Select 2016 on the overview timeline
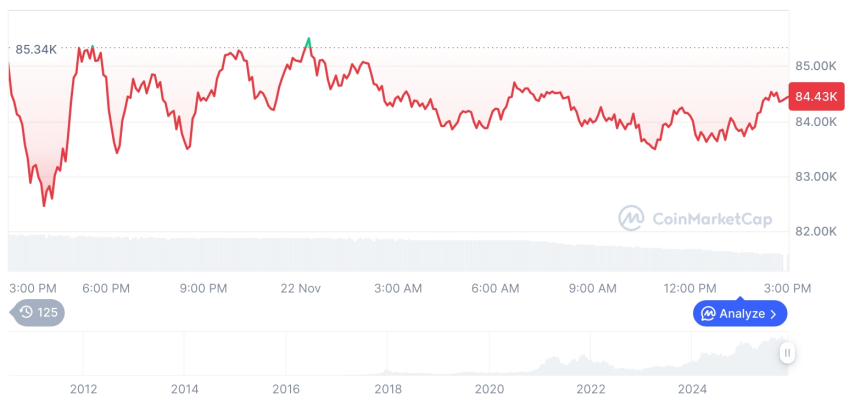The height and width of the screenshot is (401, 860). point(286,389)
